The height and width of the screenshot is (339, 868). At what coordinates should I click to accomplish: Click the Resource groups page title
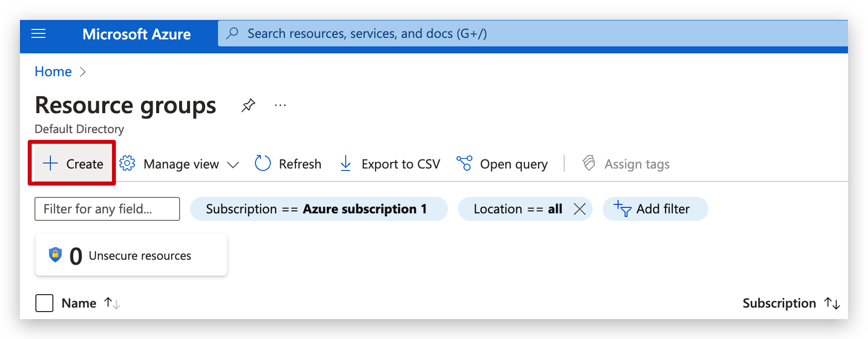[126, 106]
